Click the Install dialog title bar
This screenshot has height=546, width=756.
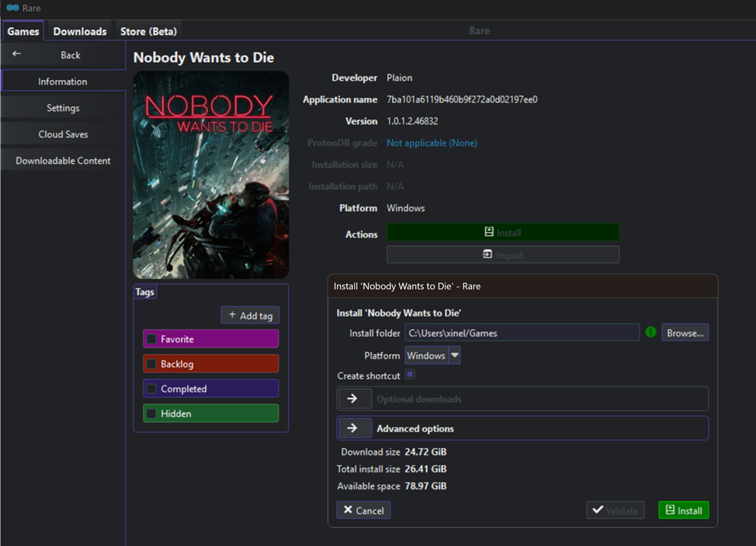(x=522, y=286)
